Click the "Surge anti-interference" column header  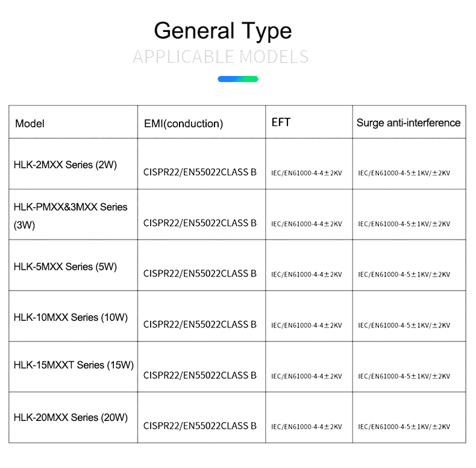[x=408, y=123]
